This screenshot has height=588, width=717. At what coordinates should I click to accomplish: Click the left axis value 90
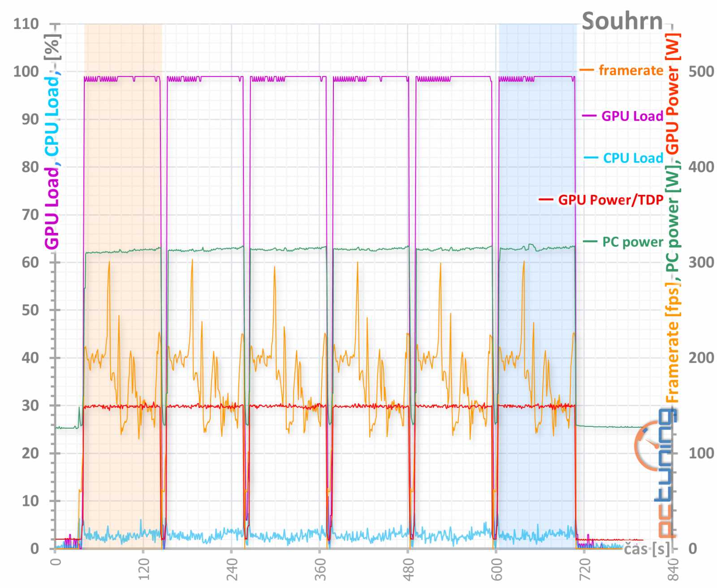pyautogui.click(x=30, y=119)
